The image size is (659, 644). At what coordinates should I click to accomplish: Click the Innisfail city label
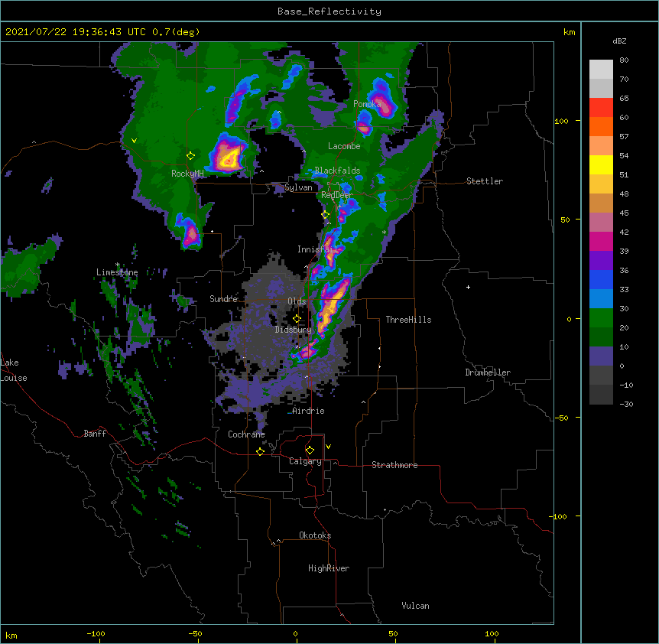pos(317,249)
